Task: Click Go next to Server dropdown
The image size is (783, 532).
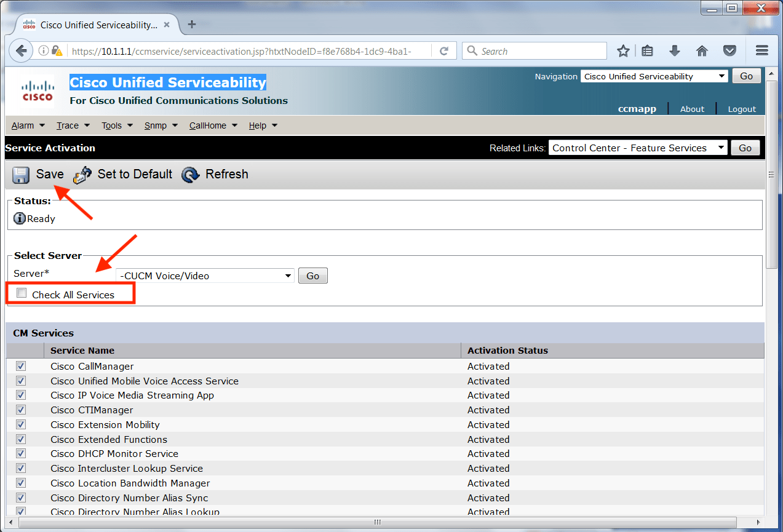Action: pos(313,276)
